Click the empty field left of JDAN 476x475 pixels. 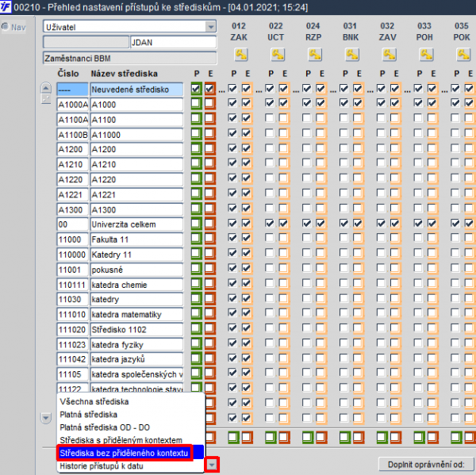pos(86,42)
